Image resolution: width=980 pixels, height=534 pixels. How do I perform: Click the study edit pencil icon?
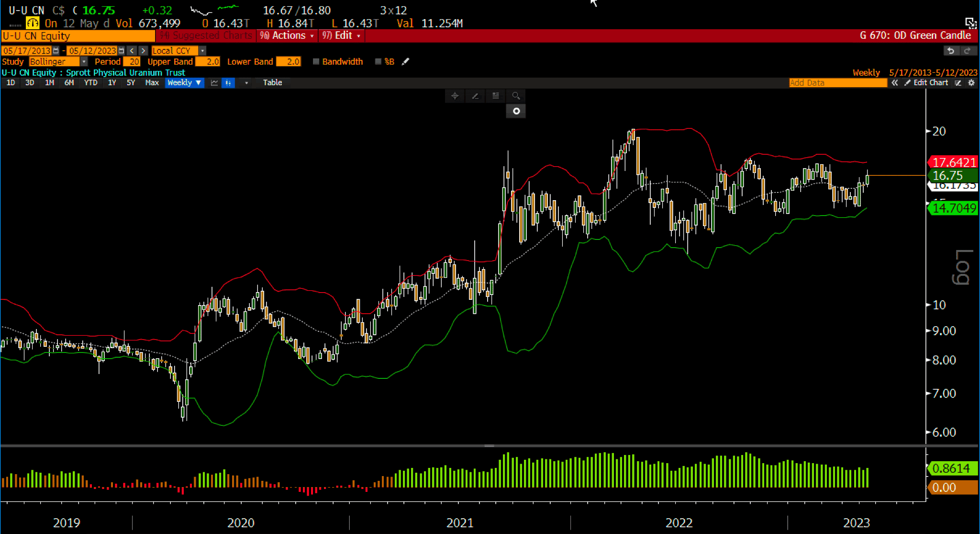406,62
